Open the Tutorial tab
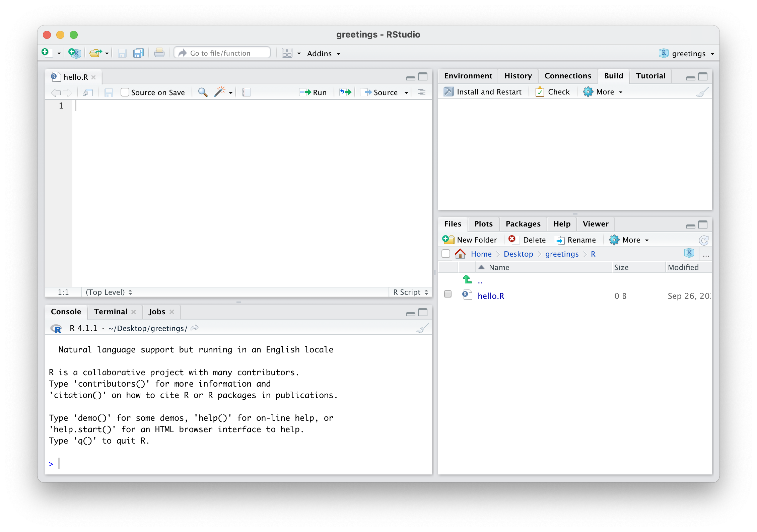Viewport: 757px width, 532px height. 650,76
